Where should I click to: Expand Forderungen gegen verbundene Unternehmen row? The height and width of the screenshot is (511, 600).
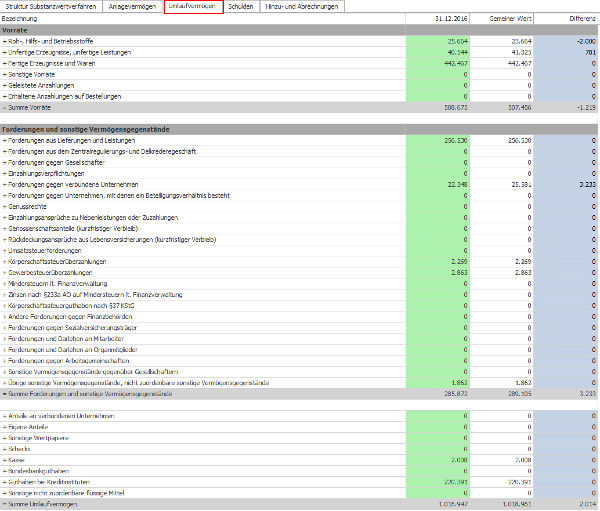coord(5,184)
